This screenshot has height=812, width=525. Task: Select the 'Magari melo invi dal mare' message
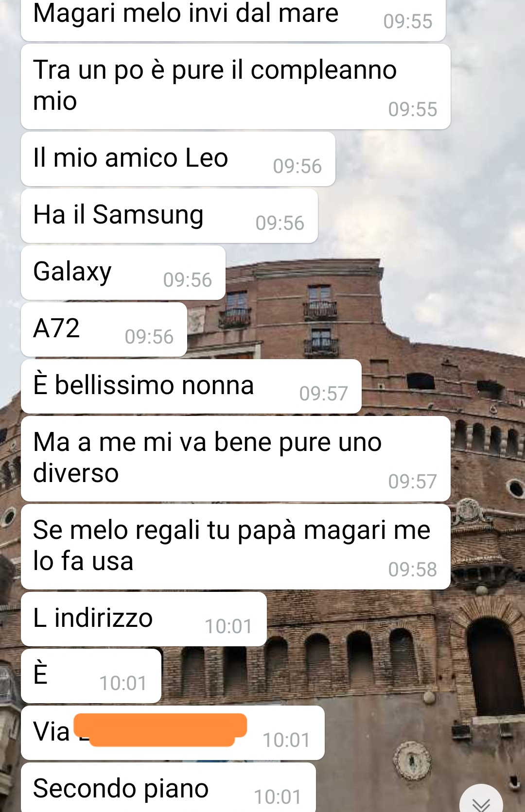coord(233,20)
